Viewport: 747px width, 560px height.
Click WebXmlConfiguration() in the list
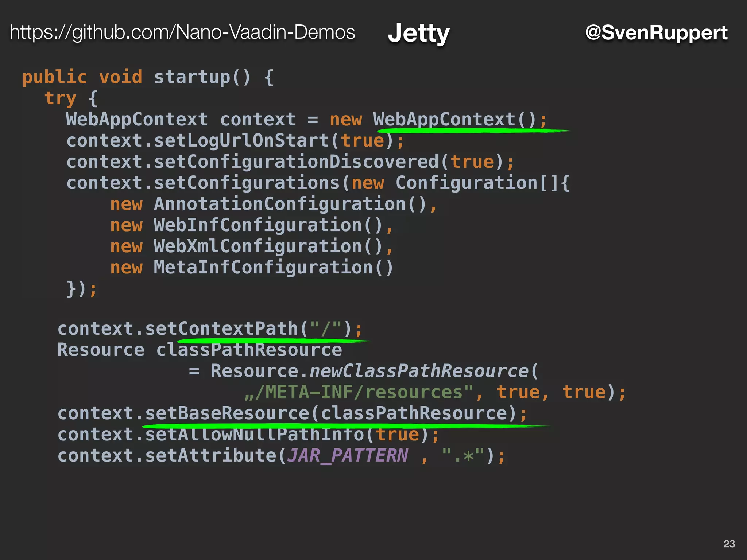coord(268,246)
